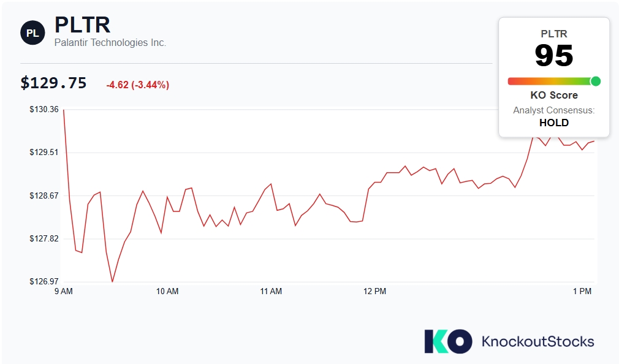Click the chart's lowest price point
Screen dimensions: 619x364
tap(113, 281)
